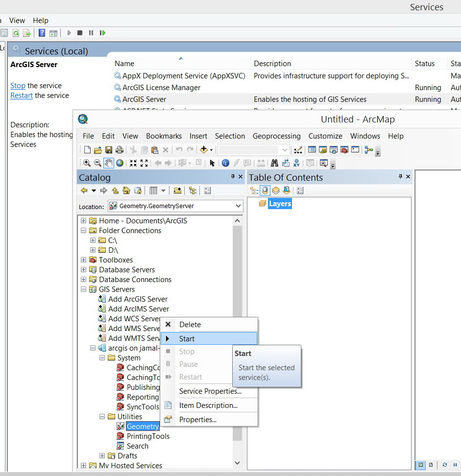Screen dimensions: 461x476
Task: Activate the Pan hand tool
Action: click(x=109, y=163)
